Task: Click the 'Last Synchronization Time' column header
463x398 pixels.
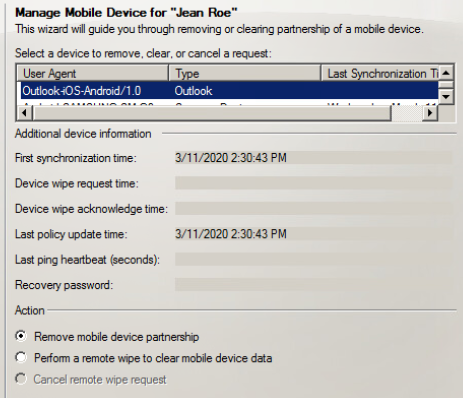Action: point(380,73)
